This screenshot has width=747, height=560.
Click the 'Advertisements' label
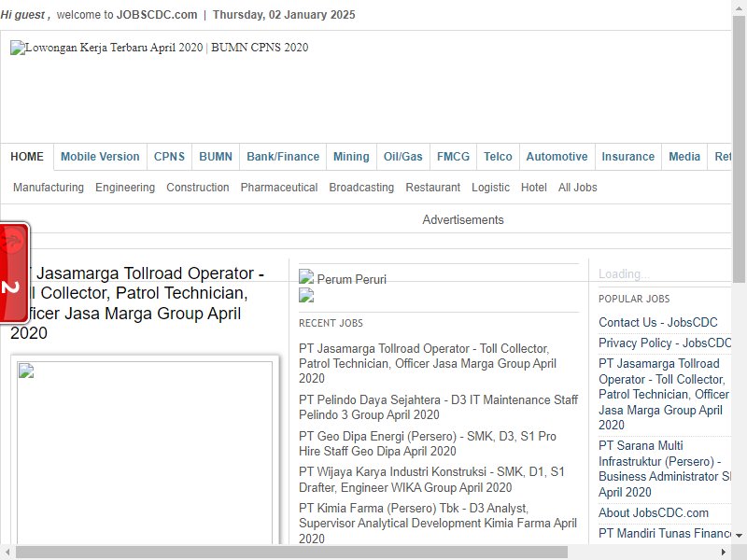[462, 220]
